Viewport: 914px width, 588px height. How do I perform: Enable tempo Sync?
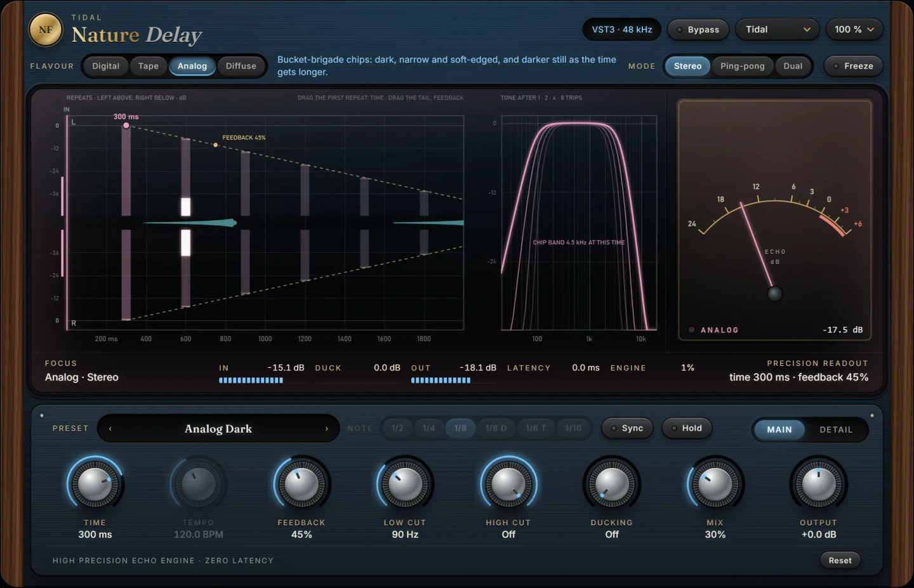[x=627, y=428]
